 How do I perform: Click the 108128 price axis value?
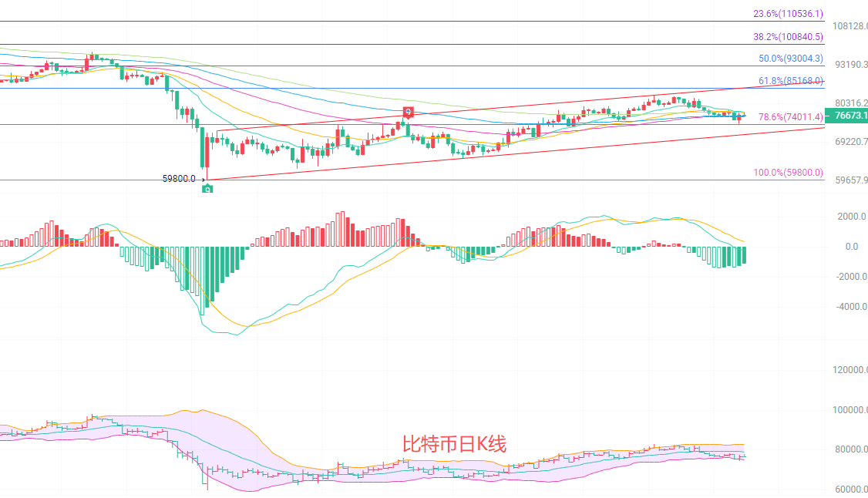click(x=850, y=26)
